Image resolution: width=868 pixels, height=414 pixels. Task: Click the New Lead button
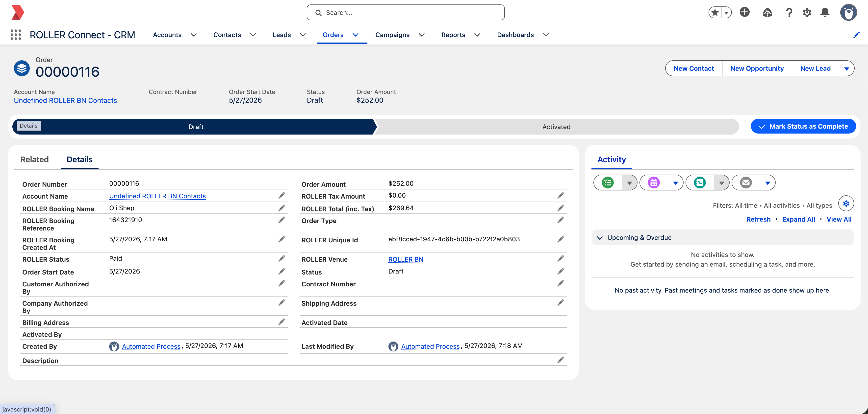tap(816, 69)
